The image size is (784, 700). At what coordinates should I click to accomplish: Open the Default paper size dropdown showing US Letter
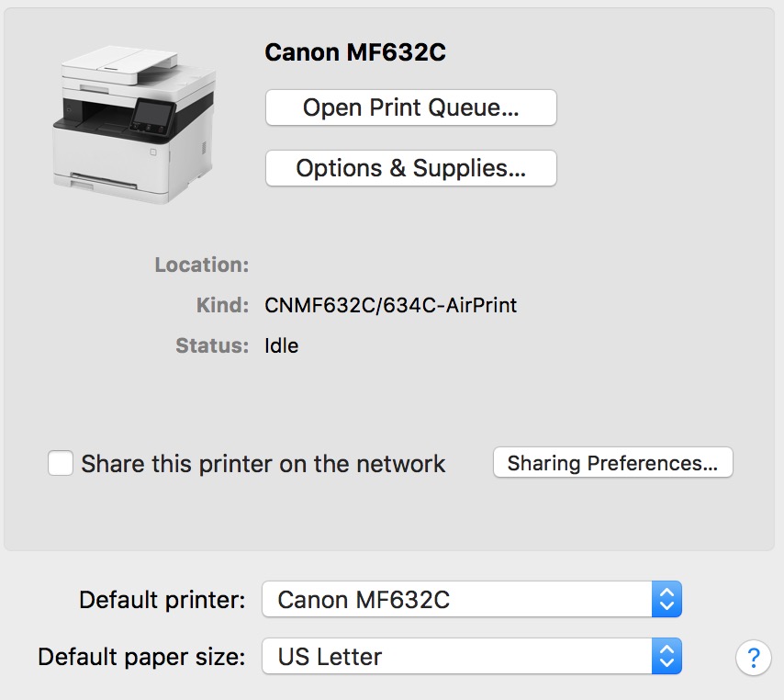(x=472, y=656)
